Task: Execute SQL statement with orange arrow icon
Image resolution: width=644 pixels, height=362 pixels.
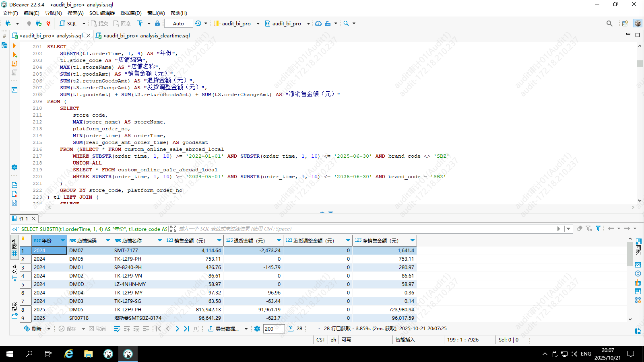Action: click(x=14, y=46)
